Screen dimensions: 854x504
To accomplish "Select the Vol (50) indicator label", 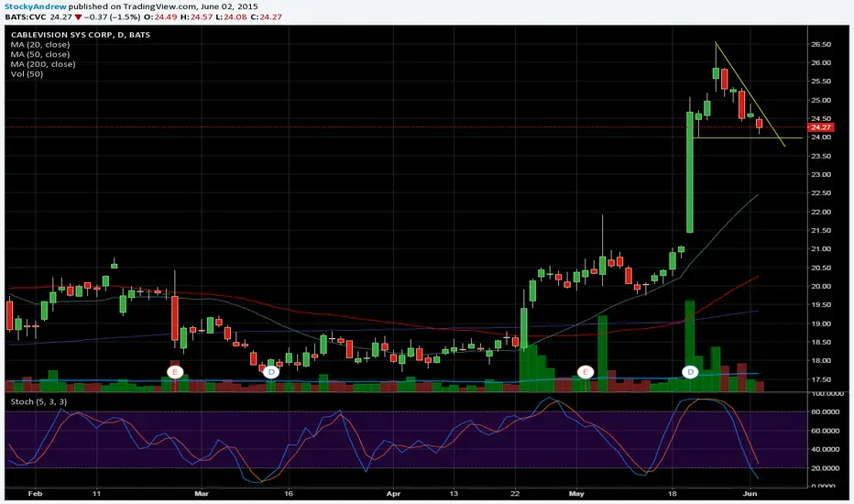I will (x=27, y=74).
